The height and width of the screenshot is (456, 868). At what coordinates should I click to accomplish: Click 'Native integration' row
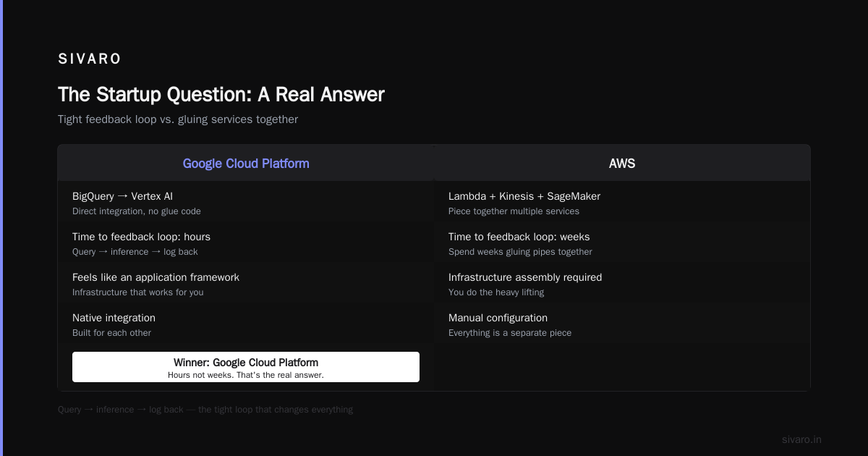point(246,324)
